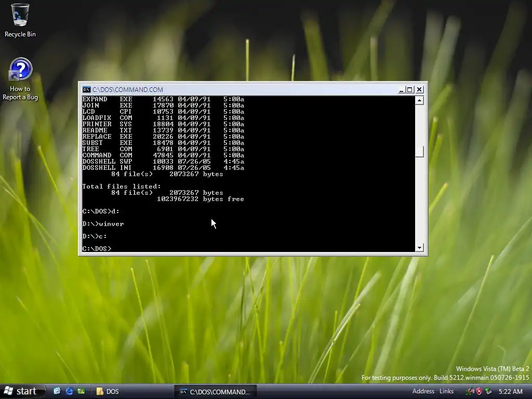532x399 pixels.
Task: Click the JOIN EXE line in the listing
Action: click(x=163, y=105)
